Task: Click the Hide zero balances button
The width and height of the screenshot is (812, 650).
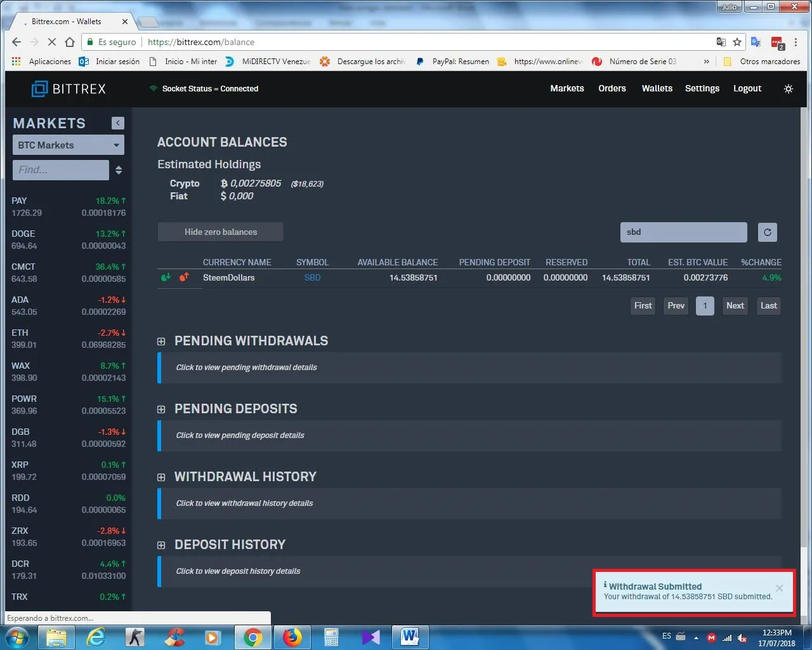Action: coord(221,232)
